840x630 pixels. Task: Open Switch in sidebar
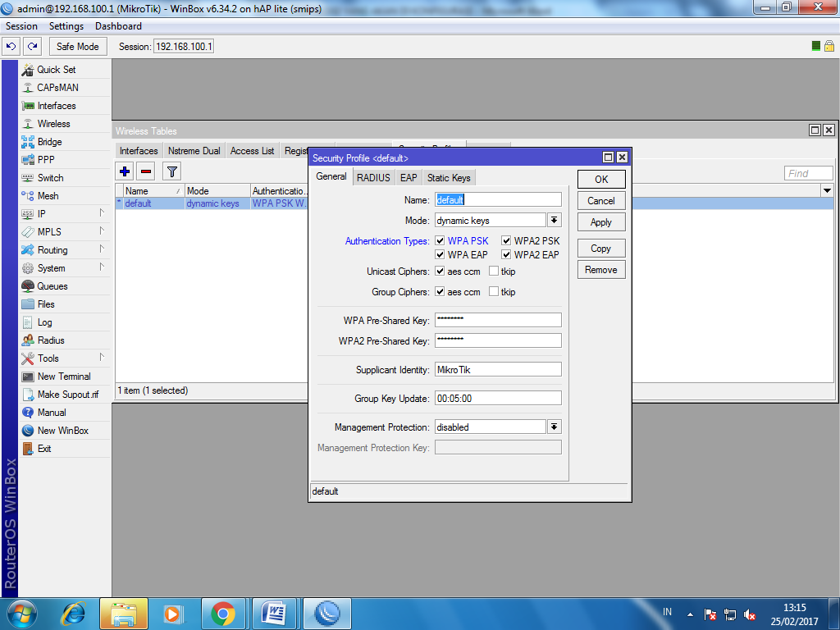point(50,178)
